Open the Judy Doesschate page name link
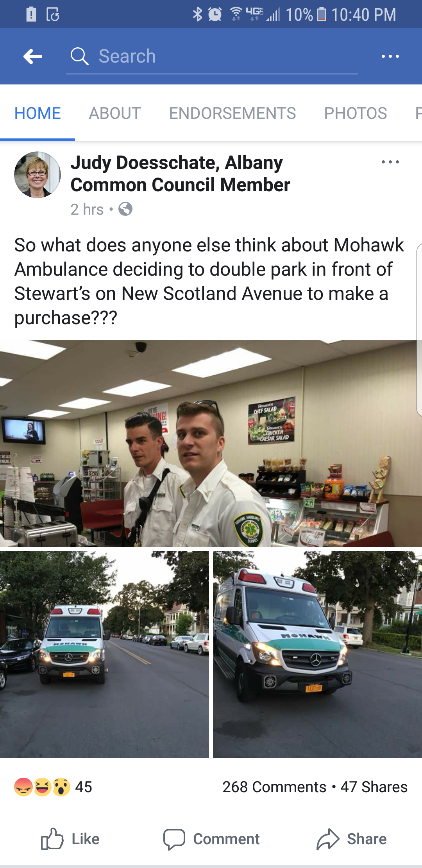Viewport: 422px width, 868px height. click(x=181, y=174)
